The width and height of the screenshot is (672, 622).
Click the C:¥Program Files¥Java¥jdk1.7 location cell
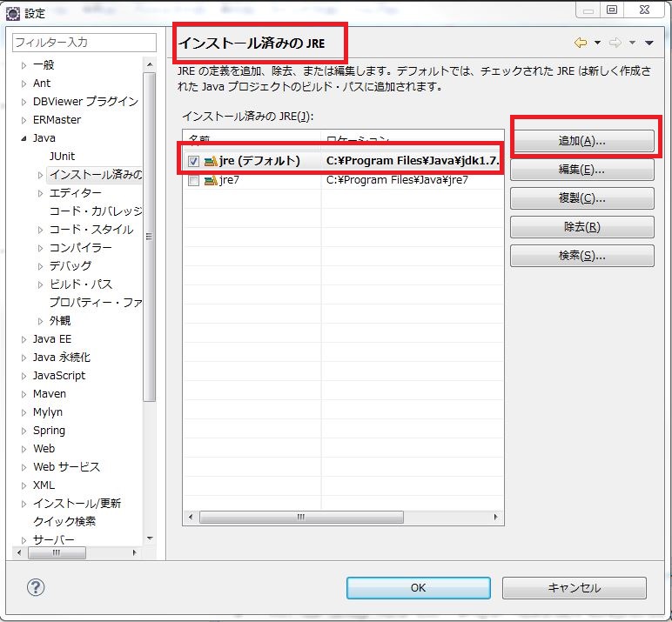tap(413, 161)
